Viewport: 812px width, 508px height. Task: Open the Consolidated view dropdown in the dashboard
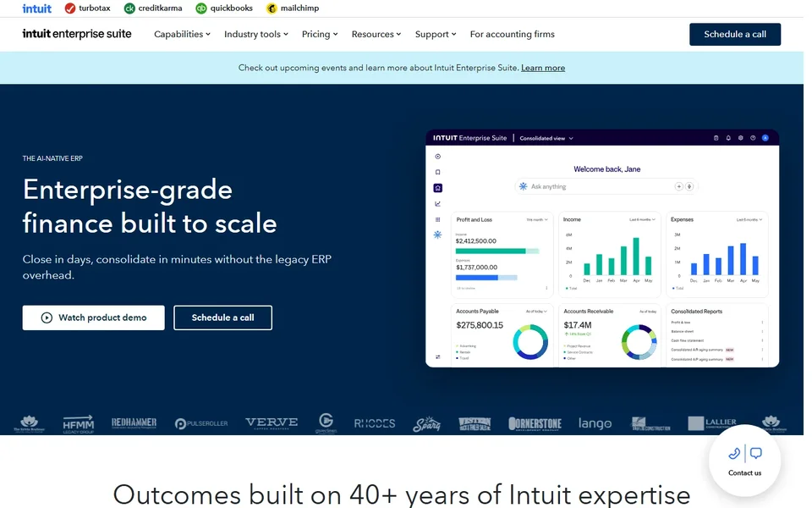(546, 138)
